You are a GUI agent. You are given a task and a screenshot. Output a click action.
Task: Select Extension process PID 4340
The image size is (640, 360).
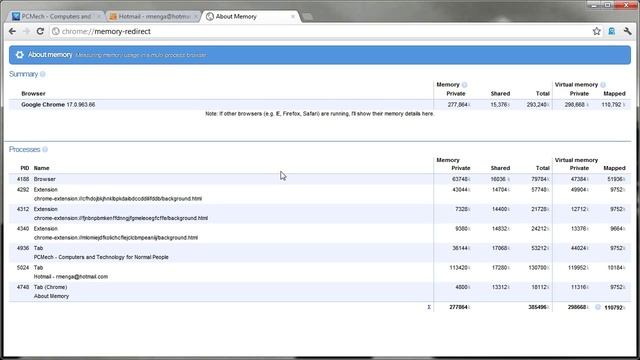tap(320, 233)
